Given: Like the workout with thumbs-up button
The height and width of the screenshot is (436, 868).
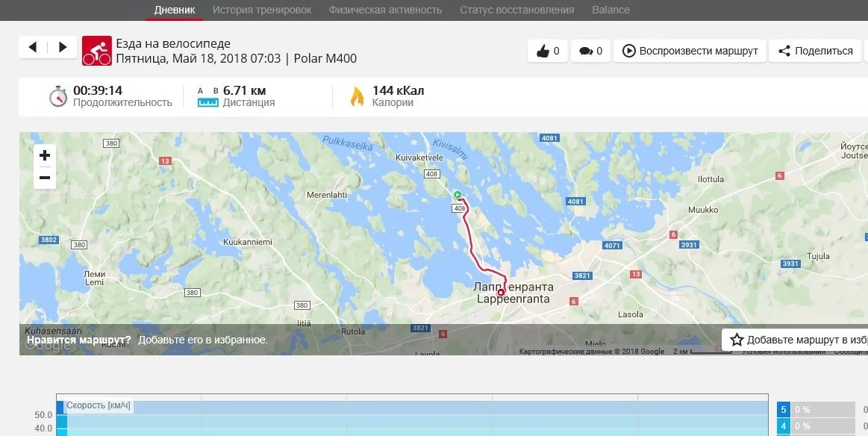Looking at the screenshot, I should click(x=548, y=51).
